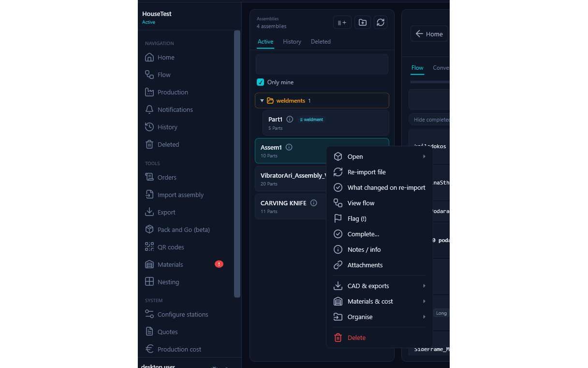The height and width of the screenshot is (368, 588).
Task: Select the CARVING KNIFE assembly row
Action: [290, 207]
